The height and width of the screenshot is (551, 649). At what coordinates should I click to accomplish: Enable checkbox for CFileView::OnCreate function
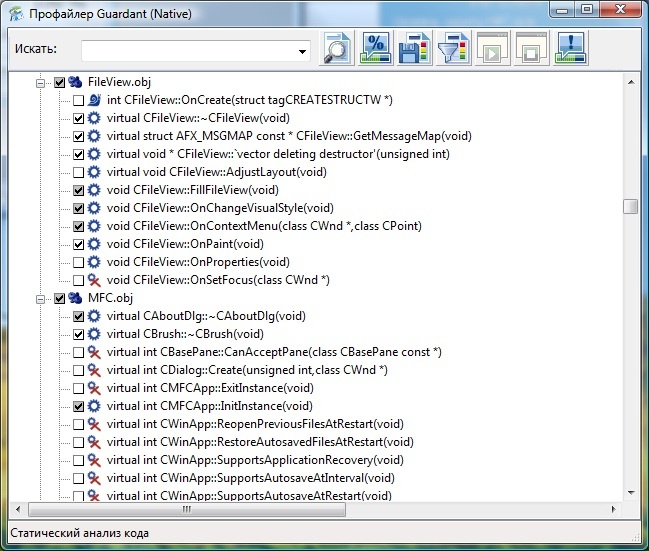[x=78, y=100]
